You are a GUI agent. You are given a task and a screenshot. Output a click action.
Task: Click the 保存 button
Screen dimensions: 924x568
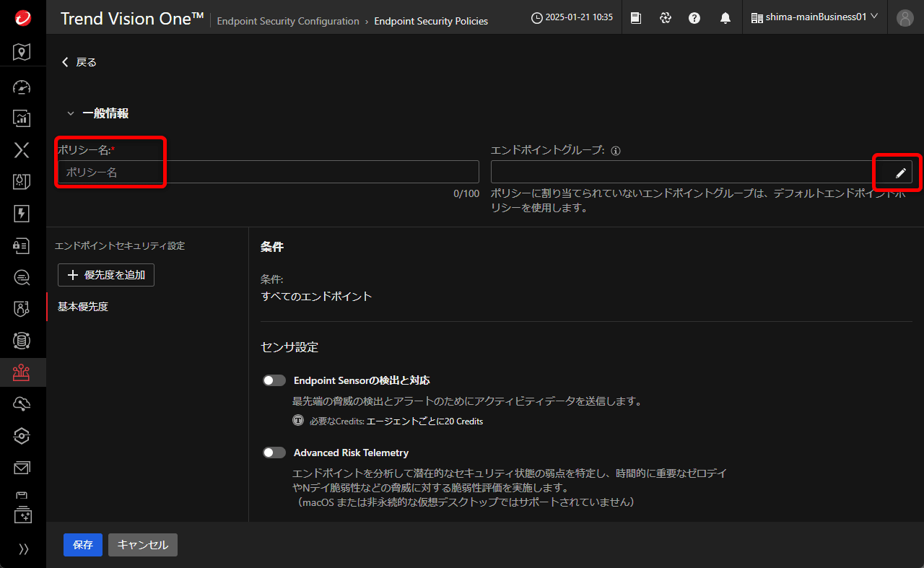coord(83,545)
